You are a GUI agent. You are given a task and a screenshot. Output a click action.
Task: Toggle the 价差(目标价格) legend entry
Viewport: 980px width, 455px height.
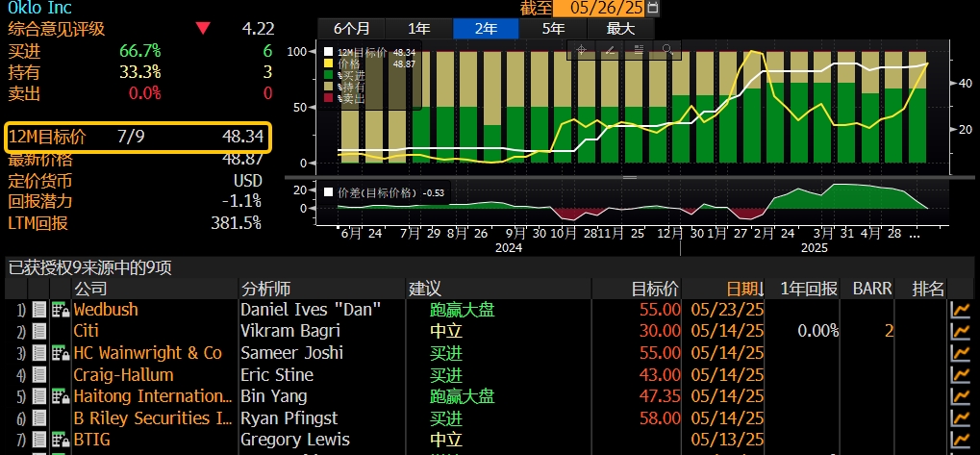click(x=328, y=192)
